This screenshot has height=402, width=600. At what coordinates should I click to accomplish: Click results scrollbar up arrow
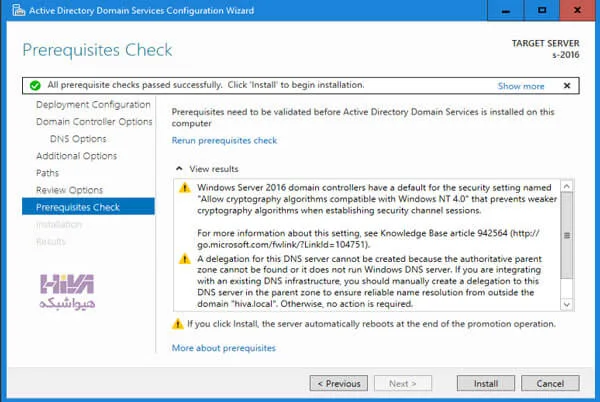(x=567, y=186)
